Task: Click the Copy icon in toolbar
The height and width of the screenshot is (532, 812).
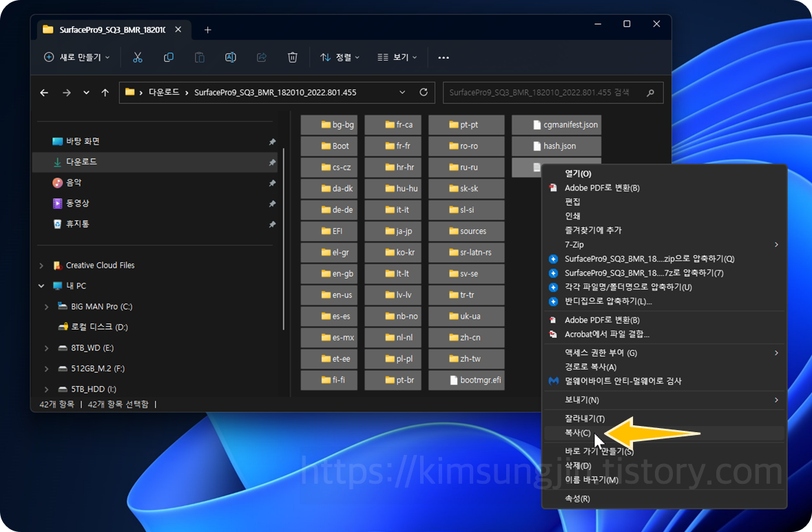Action: coord(168,57)
